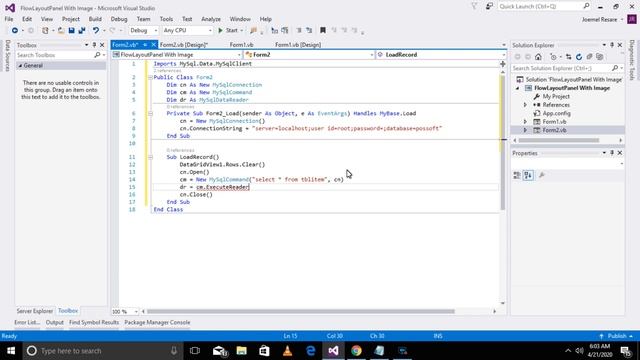Switch to the Form1.vb tab
The width and height of the screenshot is (640, 360).
click(x=242, y=45)
